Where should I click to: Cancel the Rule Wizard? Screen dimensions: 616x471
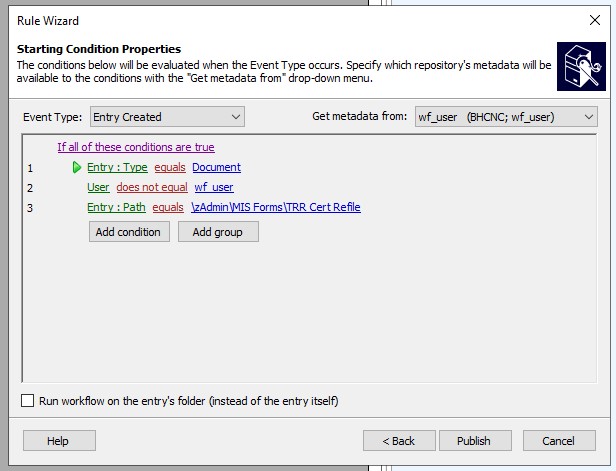[x=559, y=441]
